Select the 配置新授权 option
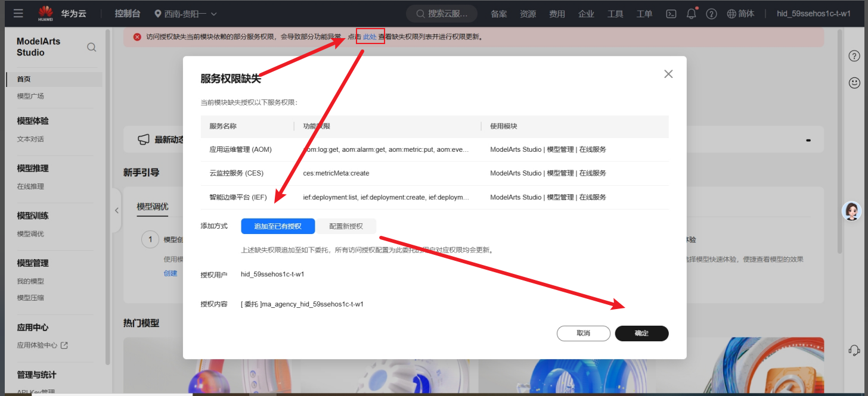The width and height of the screenshot is (868, 396). click(346, 226)
